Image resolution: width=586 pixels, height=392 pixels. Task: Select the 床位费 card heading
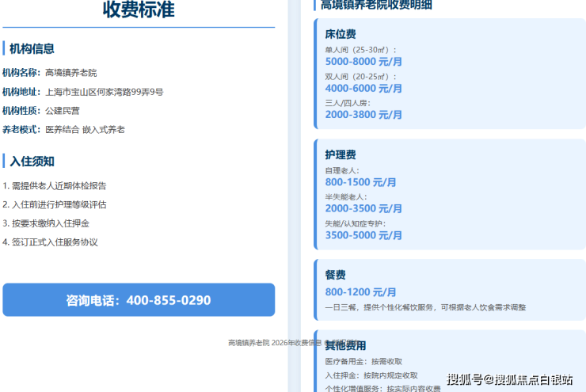[340, 34]
